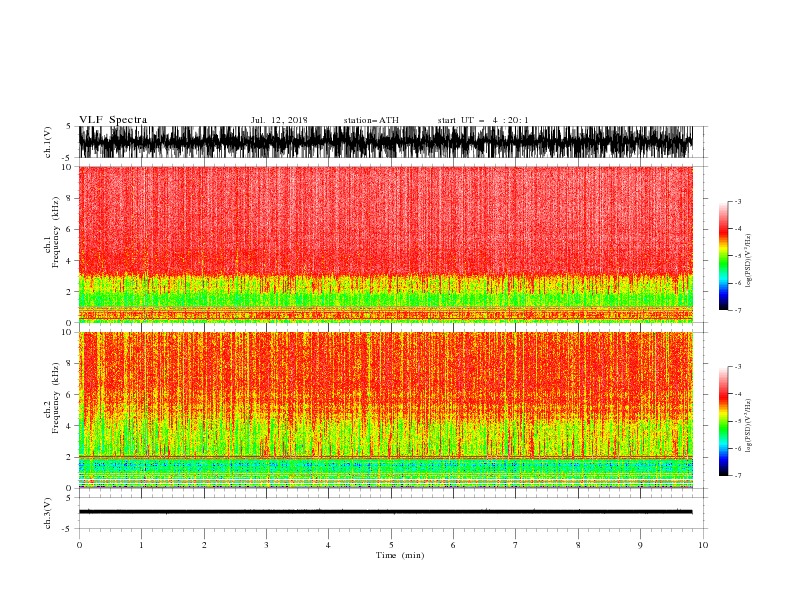Click the "ch.1(V)" waveform axis label
This screenshot has width=792, height=612.
pyautogui.click(x=48, y=142)
